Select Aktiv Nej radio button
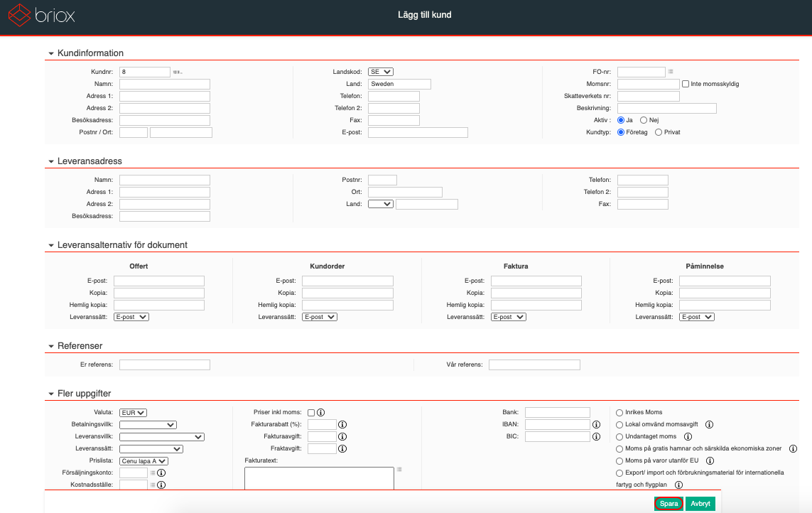Image resolution: width=812 pixels, height=513 pixels. [644, 120]
